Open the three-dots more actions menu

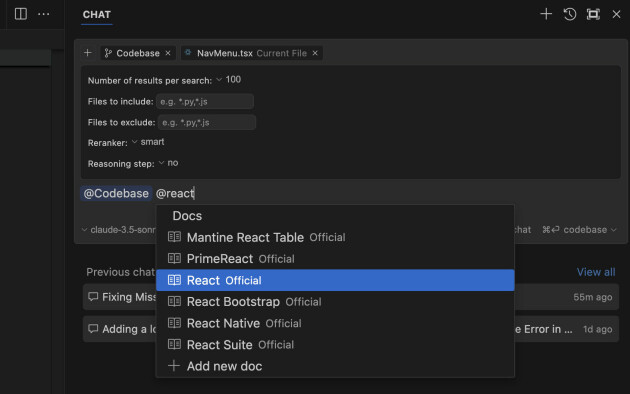43,14
